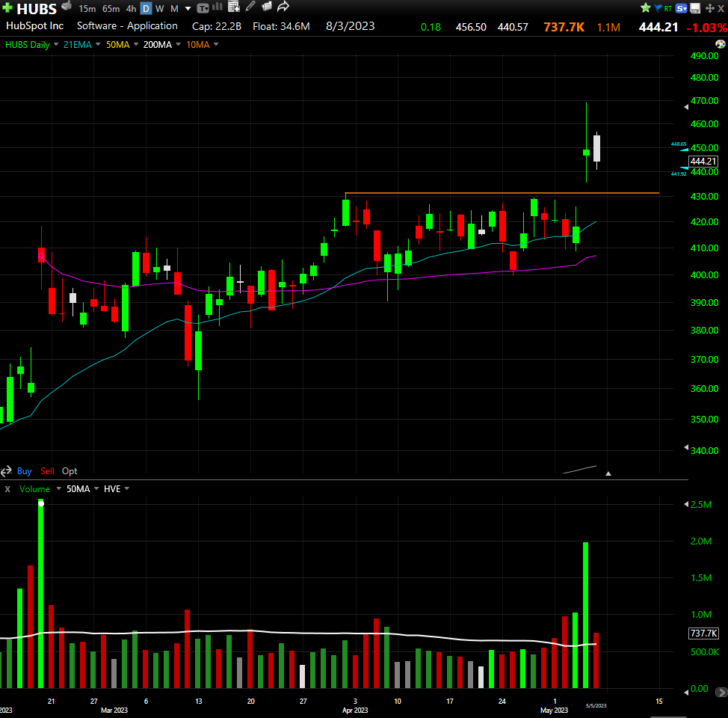Screen dimensions: 728x718
Task: Click the green RT real-time indicator
Action: tap(668, 8)
